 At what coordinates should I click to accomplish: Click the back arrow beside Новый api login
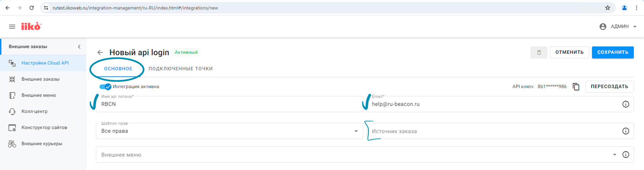click(100, 52)
